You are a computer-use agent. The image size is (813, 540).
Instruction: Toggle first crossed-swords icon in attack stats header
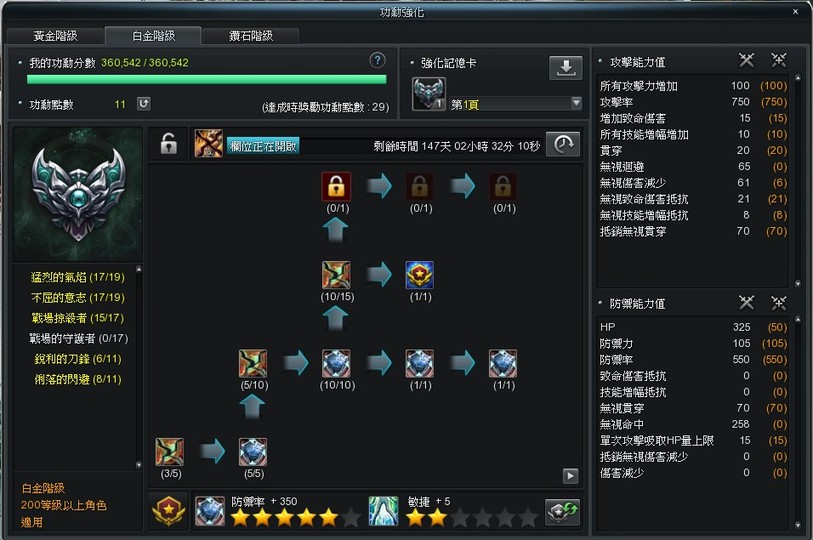[x=747, y=60]
